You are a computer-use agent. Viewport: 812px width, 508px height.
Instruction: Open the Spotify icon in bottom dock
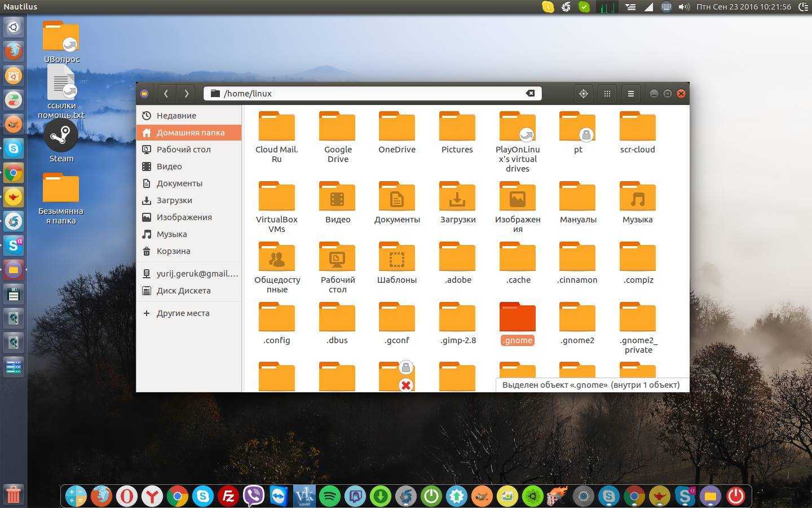pyautogui.click(x=330, y=496)
